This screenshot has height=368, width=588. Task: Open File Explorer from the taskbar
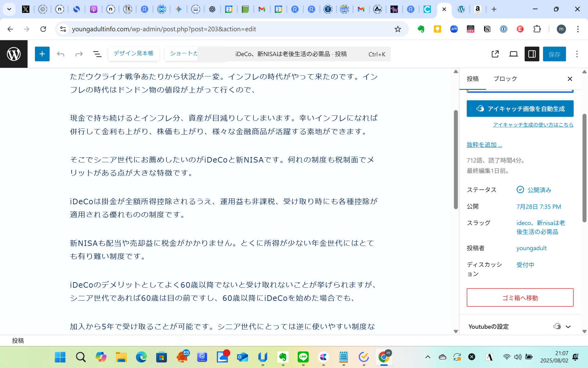(121, 357)
